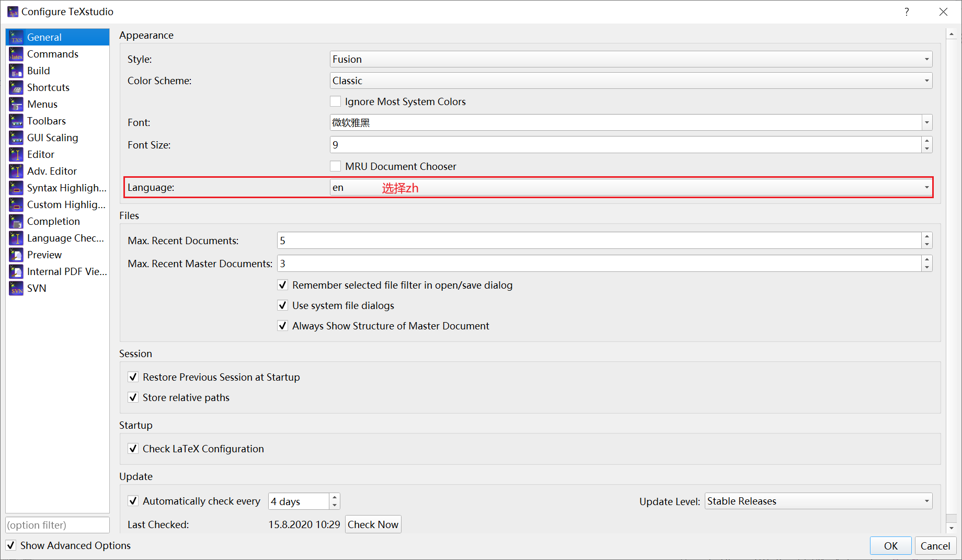Toggle Ignore Most System Colors checkbox
The width and height of the screenshot is (962, 560).
click(336, 101)
